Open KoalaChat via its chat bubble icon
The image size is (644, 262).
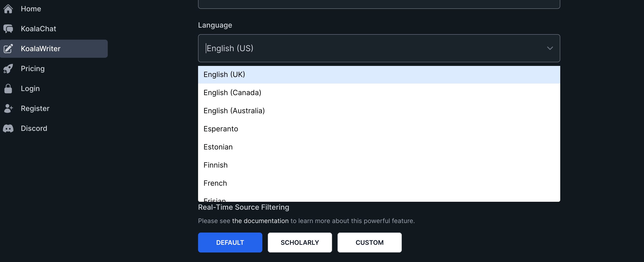8,29
